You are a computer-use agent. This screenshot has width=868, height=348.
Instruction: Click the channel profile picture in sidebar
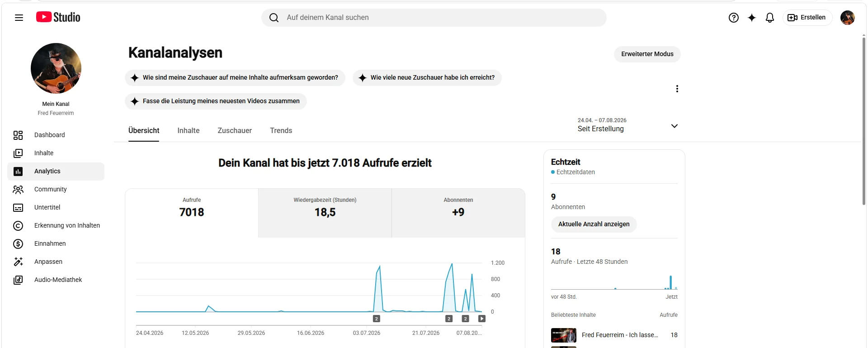tap(56, 68)
